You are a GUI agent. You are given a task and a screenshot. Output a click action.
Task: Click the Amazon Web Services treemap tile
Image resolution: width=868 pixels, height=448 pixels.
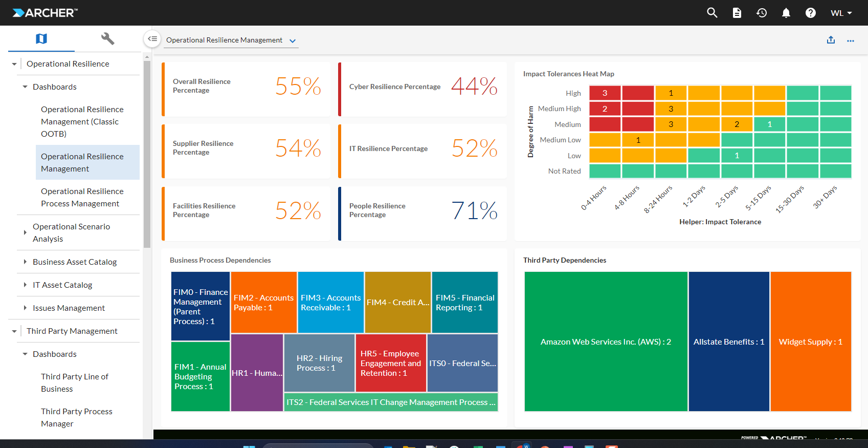click(x=606, y=342)
